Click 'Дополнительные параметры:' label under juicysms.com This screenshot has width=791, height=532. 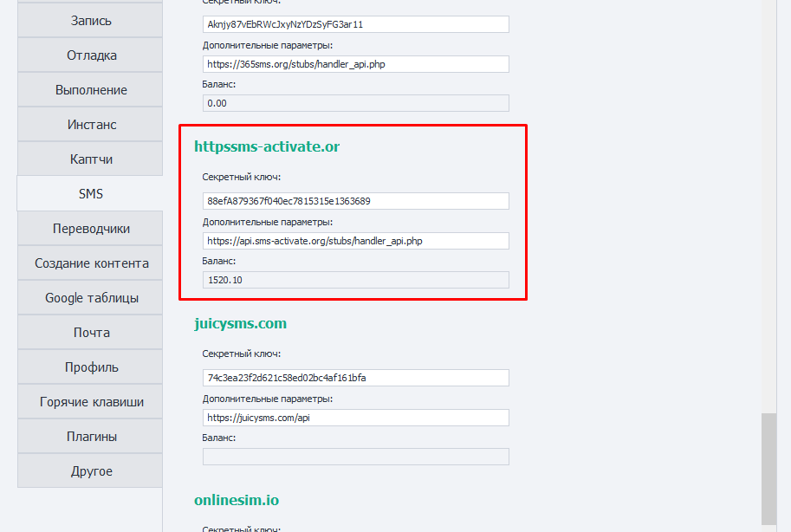click(x=268, y=399)
